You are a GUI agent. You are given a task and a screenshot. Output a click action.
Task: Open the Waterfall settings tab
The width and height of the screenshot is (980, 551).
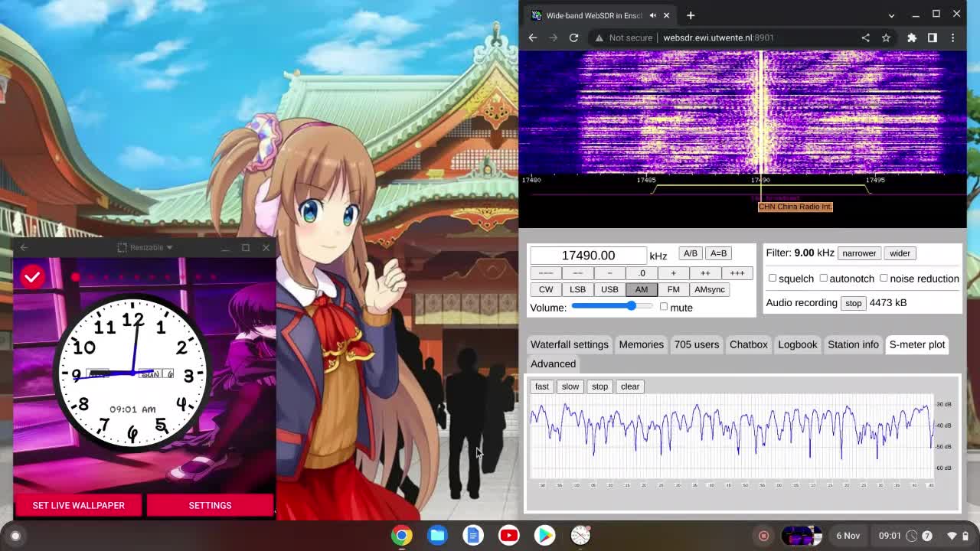pyautogui.click(x=570, y=344)
